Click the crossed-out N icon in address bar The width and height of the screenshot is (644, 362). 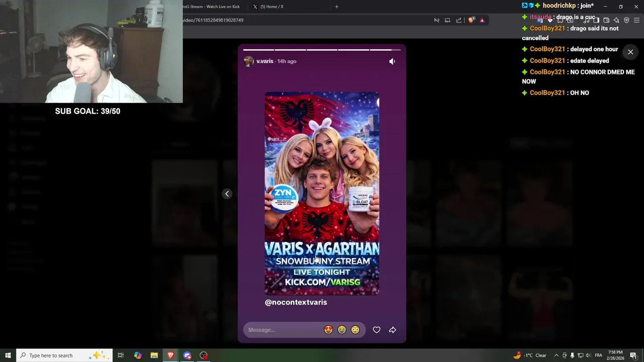click(x=436, y=20)
